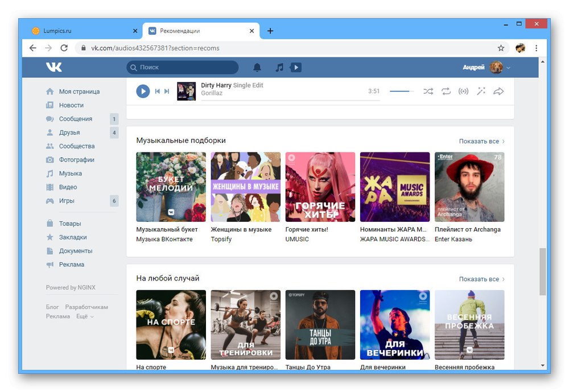Screen dimensions: 569x392
Task: Toggle broadcast audio to status
Action: pyautogui.click(x=463, y=91)
